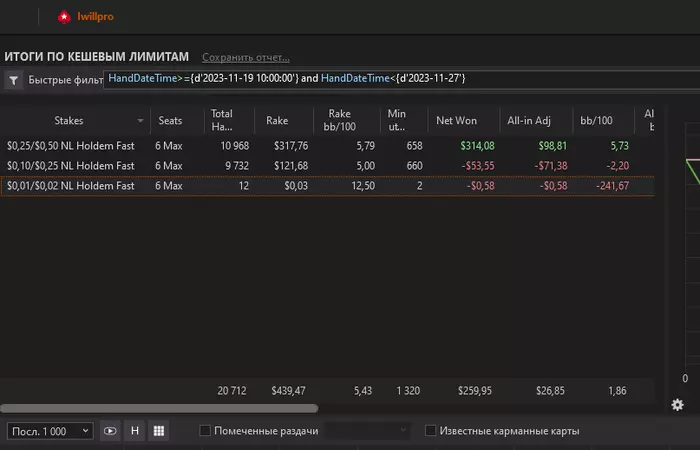The height and width of the screenshot is (450, 700).
Task: Open the Stakes column sort arrow
Action: 140,121
